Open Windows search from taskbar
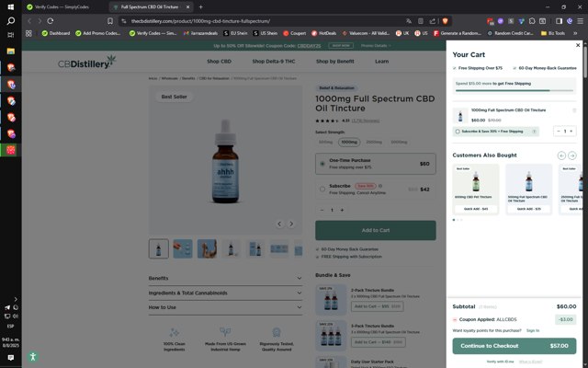588x368 pixels. click(x=10, y=21)
